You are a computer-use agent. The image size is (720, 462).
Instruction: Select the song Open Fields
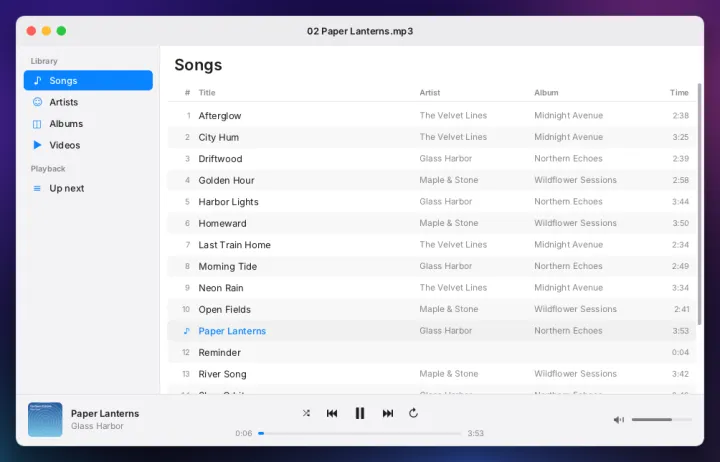[432, 310]
